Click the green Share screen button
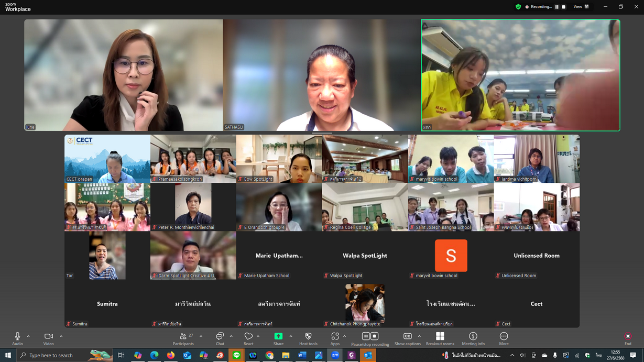This screenshot has width=644, height=362. pos(278,336)
